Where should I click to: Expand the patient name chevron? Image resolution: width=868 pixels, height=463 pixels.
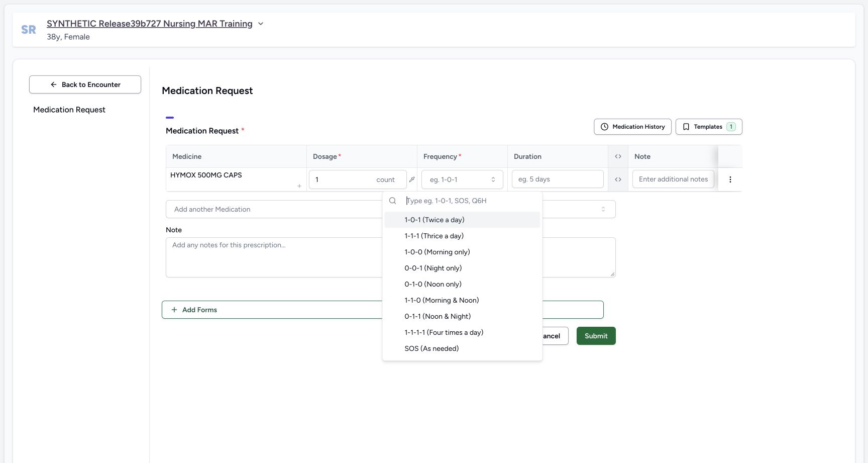(261, 24)
